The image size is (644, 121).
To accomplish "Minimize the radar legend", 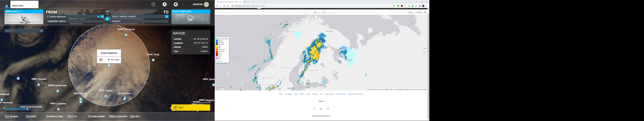I will (219, 61).
